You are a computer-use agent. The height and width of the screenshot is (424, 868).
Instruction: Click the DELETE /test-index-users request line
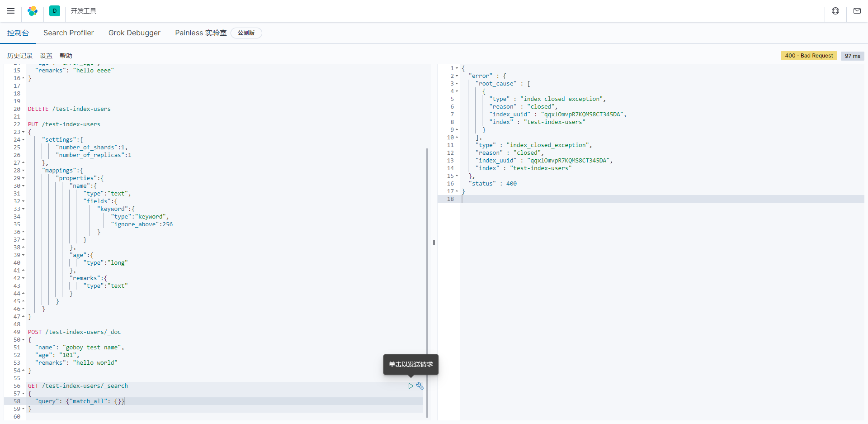coord(69,109)
